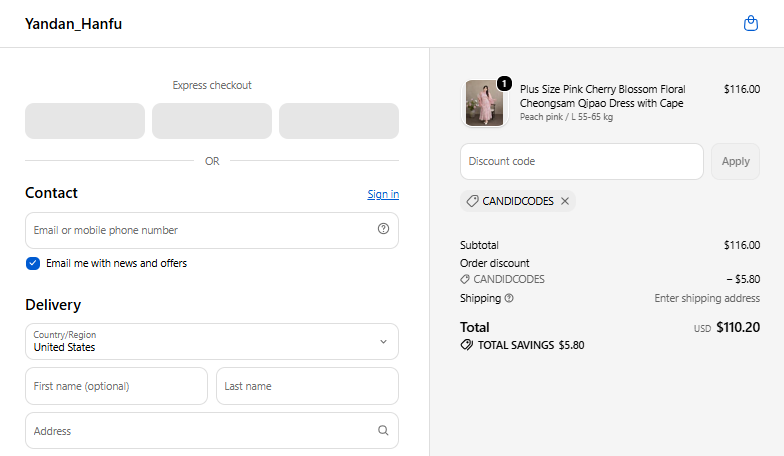Click the Apply discount button

[x=736, y=162]
